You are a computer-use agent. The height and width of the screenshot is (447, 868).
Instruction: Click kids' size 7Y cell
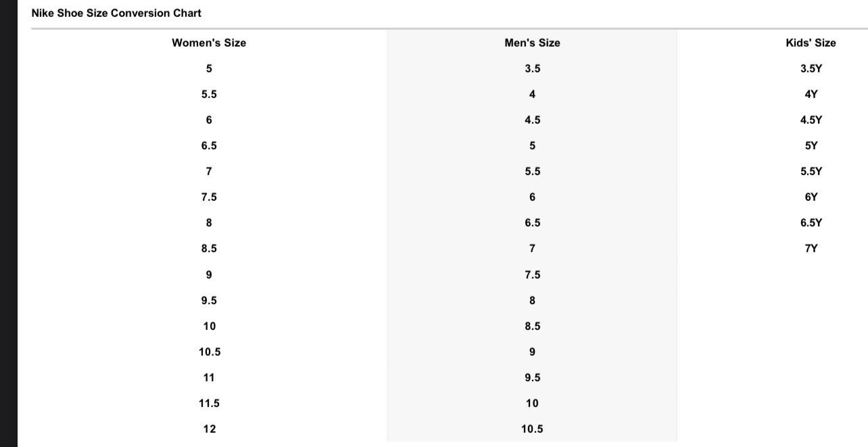pyautogui.click(x=811, y=248)
